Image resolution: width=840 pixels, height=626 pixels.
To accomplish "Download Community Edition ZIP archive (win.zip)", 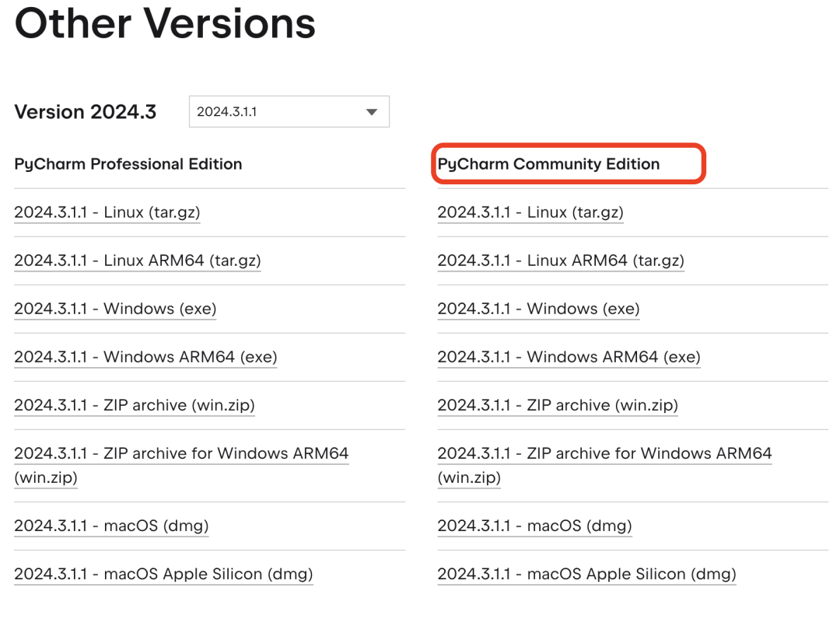I will pos(558,405).
